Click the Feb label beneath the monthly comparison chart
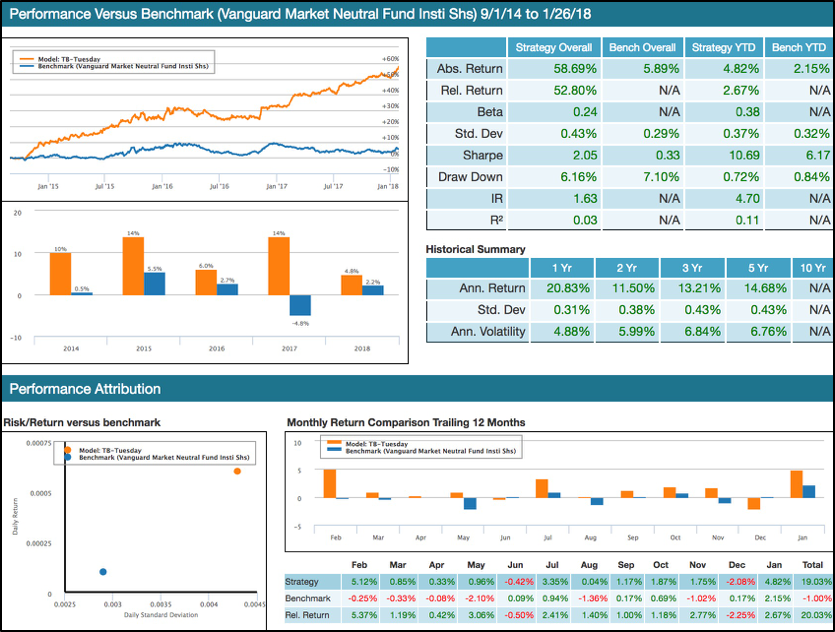 pyautogui.click(x=335, y=537)
